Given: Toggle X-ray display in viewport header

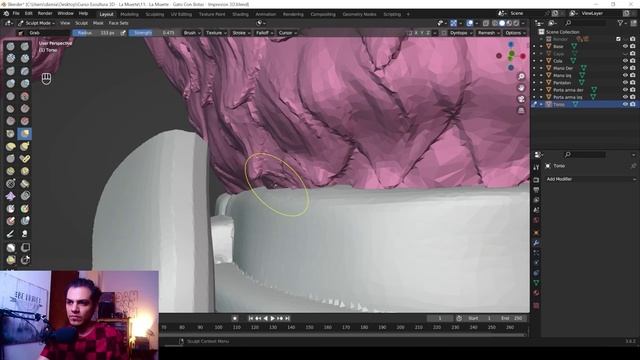Looking at the screenshot, I should 486,23.
